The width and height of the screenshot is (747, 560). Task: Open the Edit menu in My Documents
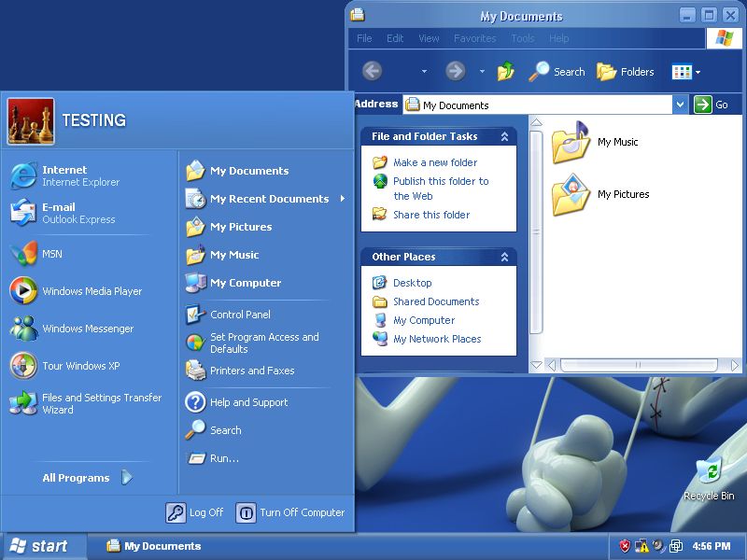(394, 38)
